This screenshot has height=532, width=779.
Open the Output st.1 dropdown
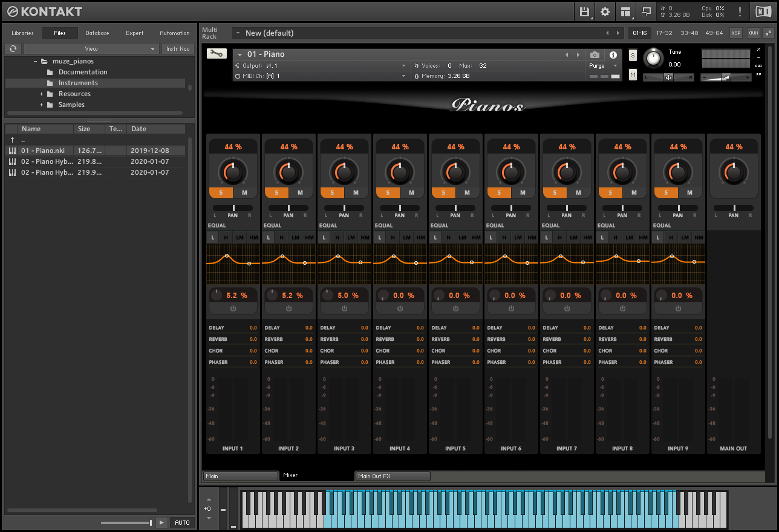click(321, 65)
